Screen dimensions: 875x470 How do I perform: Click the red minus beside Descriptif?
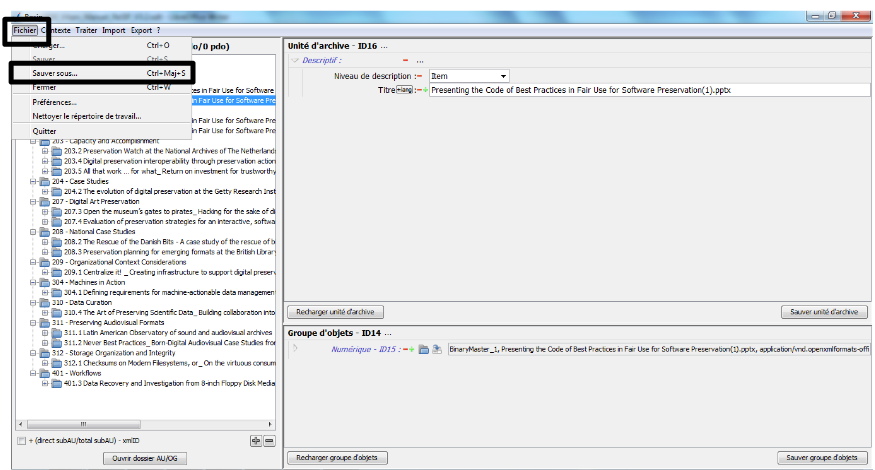pos(405,61)
